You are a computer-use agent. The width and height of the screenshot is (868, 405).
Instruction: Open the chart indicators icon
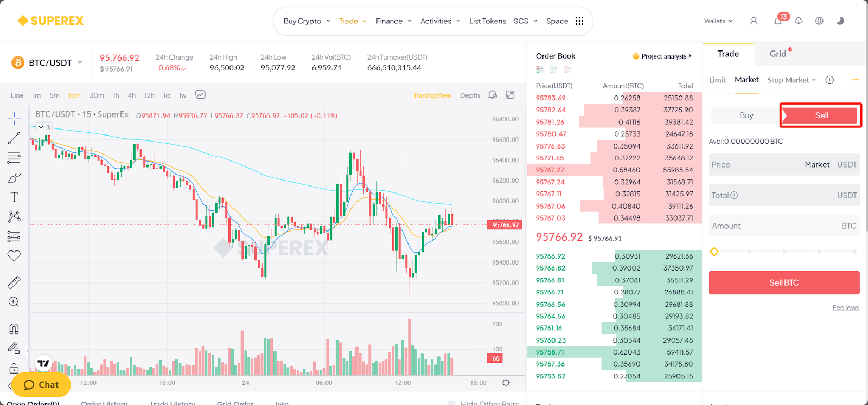coord(200,95)
